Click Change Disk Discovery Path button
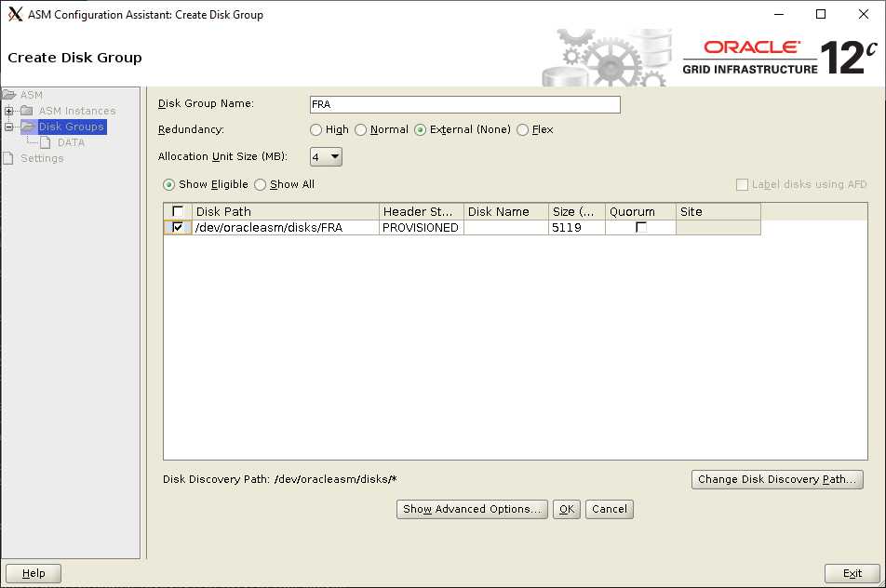 (777, 479)
